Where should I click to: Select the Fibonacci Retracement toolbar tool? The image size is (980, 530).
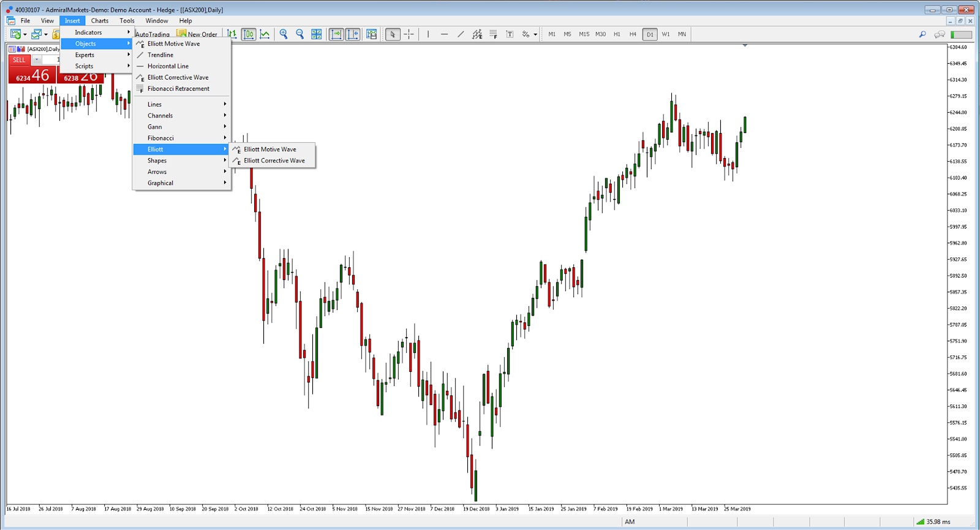coord(493,34)
